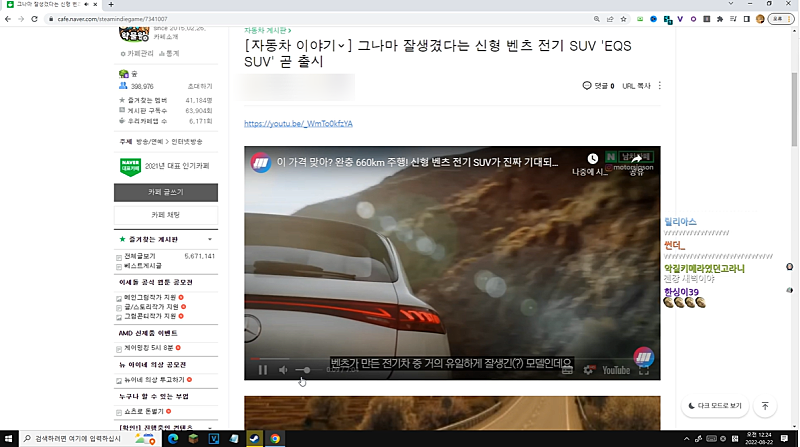
Task: Open 그림콘티작가 지원 board
Action: click(x=150, y=316)
